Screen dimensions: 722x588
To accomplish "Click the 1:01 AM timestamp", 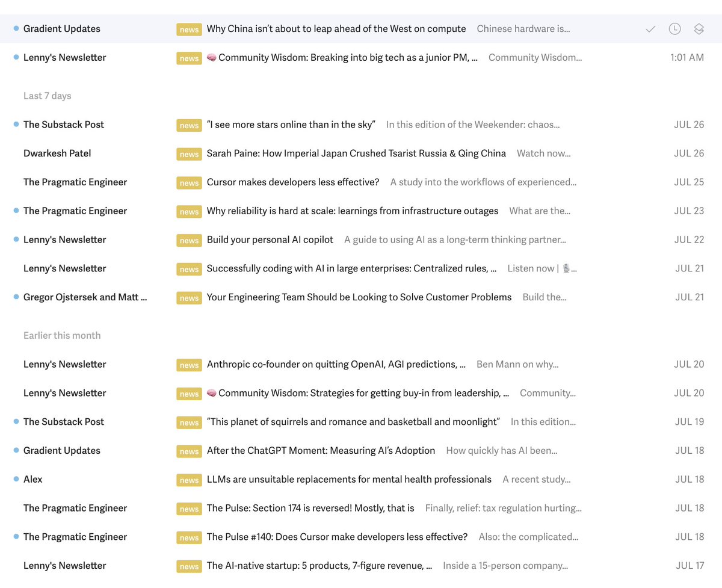I will click(687, 58).
